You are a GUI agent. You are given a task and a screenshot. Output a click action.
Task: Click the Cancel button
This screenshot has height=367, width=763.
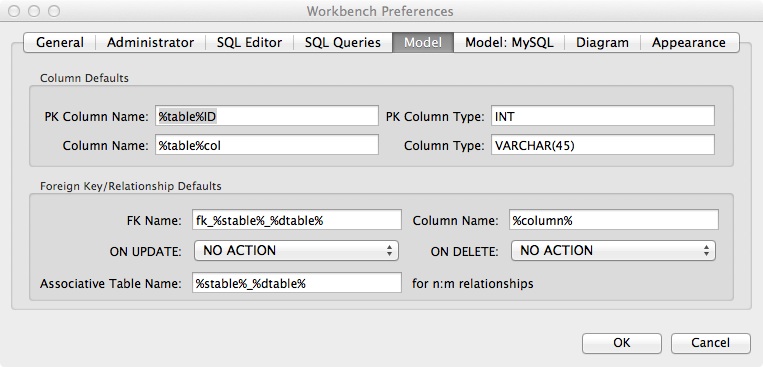(x=710, y=343)
